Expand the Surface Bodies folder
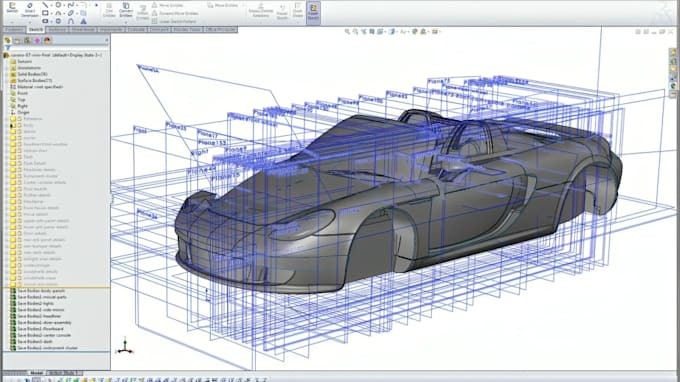 click(6, 81)
